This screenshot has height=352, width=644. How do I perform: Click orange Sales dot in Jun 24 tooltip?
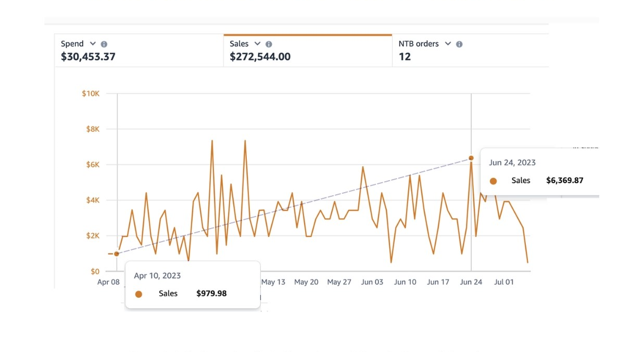point(493,181)
